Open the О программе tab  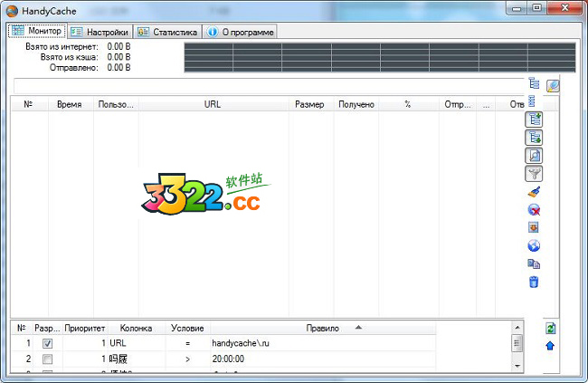239,32
